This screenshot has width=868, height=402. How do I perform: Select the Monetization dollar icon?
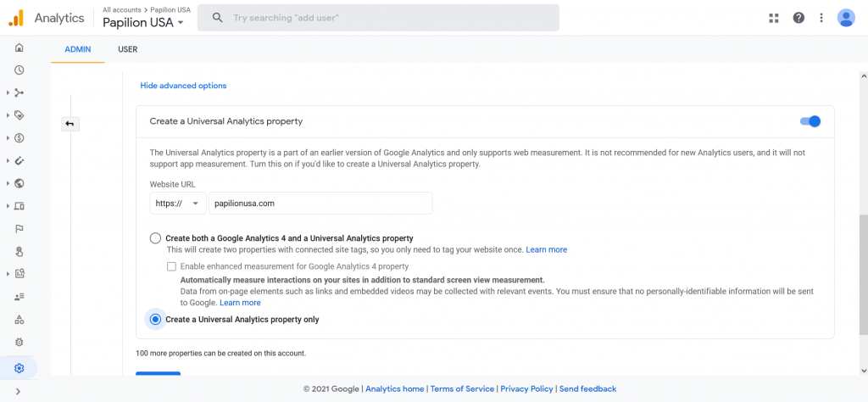click(19, 138)
